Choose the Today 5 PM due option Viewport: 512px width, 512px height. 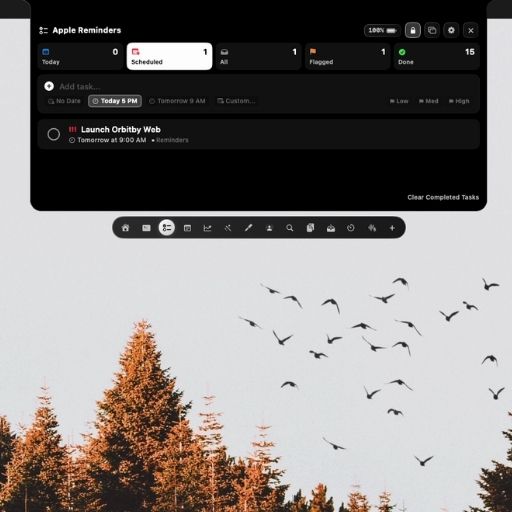click(115, 101)
